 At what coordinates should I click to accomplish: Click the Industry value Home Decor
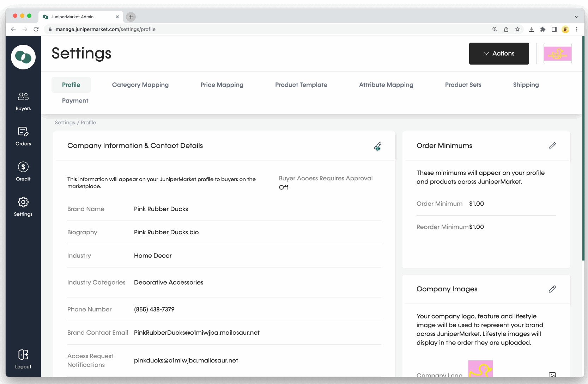coord(153,256)
